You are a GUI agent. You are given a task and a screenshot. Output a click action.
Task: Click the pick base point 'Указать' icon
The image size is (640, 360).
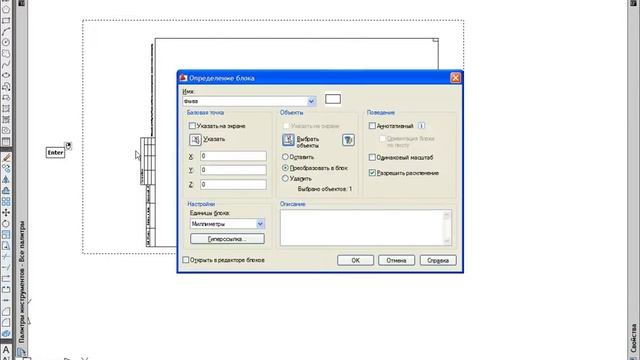click(195, 140)
